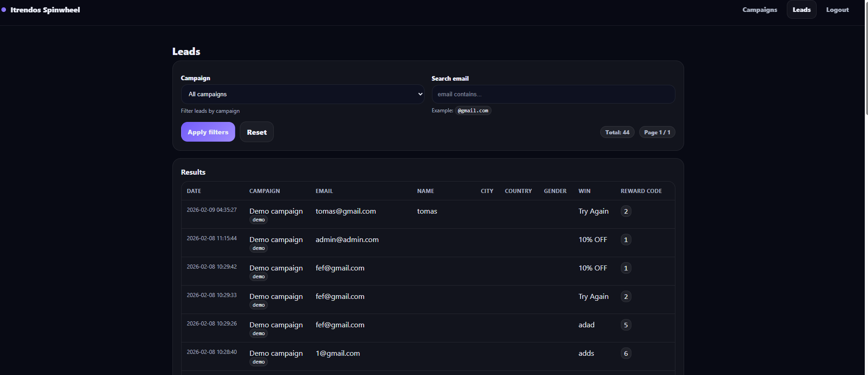Viewport: 868px width, 375px height.
Task: Click the campaign dropdown chevron arrow
Action: tap(420, 94)
